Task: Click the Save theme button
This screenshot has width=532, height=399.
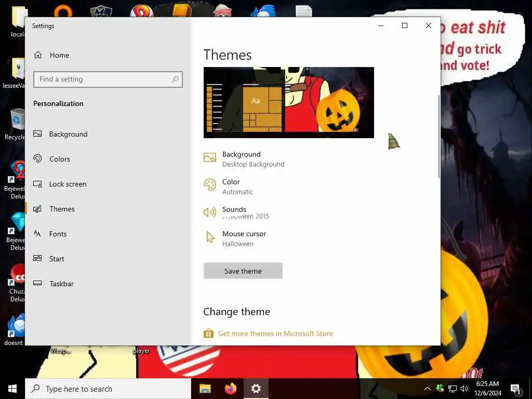Action: point(243,271)
